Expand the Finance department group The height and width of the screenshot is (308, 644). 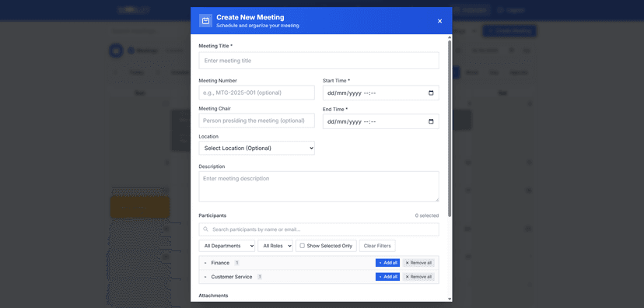[x=205, y=263]
